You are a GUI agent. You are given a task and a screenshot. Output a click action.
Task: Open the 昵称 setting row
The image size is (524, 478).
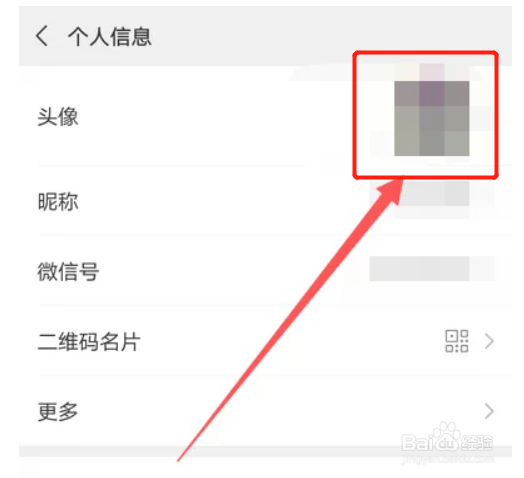(x=265, y=202)
